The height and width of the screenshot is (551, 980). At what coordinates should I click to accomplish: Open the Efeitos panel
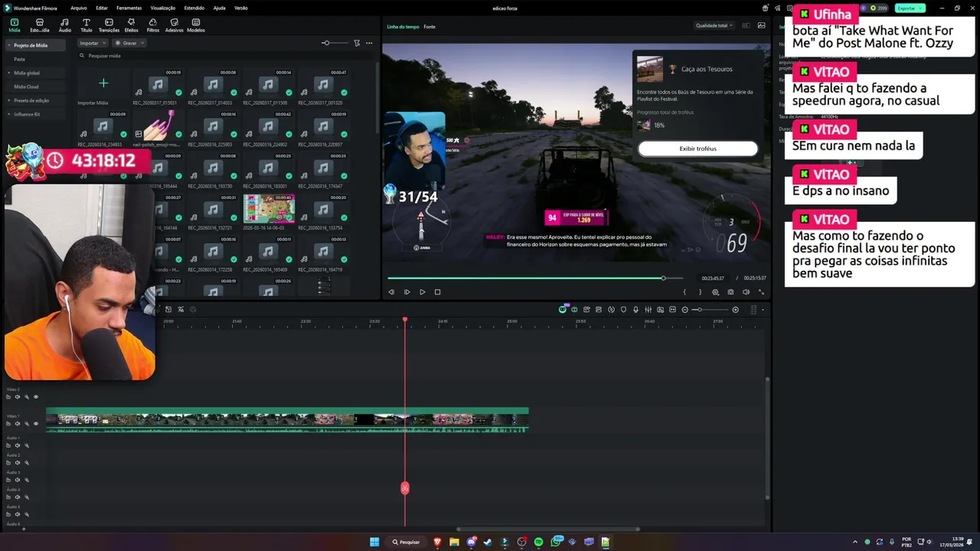pyautogui.click(x=131, y=25)
